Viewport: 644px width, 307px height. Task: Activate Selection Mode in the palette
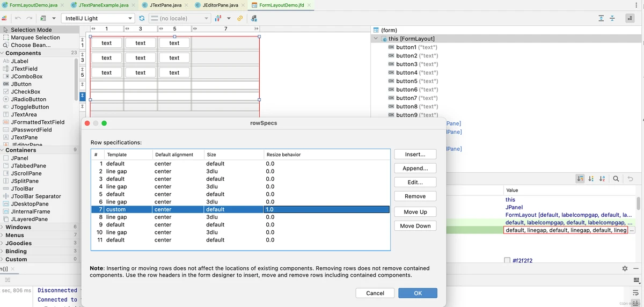tap(31, 30)
